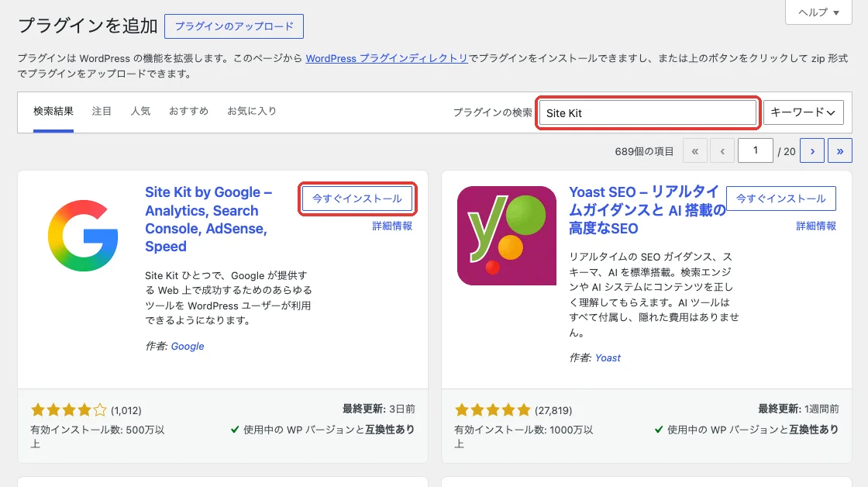Image resolution: width=868 pixels, height=487 pixels.
Task: Click the 最終更新: 3日前 text
Action: 379,409
